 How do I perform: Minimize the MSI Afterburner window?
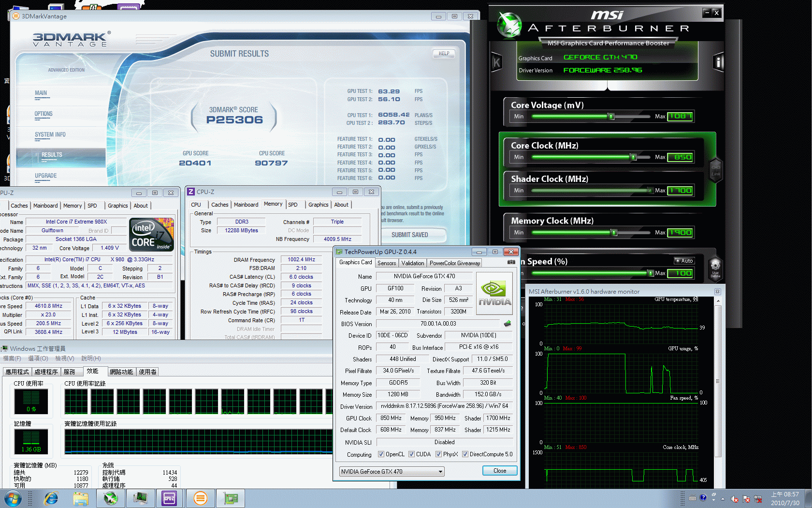pos(707,13)
